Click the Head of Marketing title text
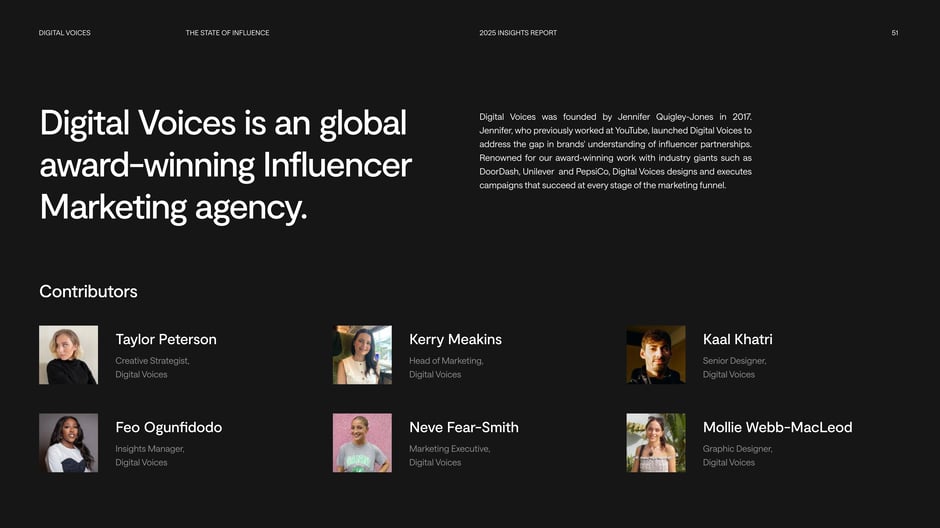Viewport: 940px width, 528px height. [x=446, y=361]
